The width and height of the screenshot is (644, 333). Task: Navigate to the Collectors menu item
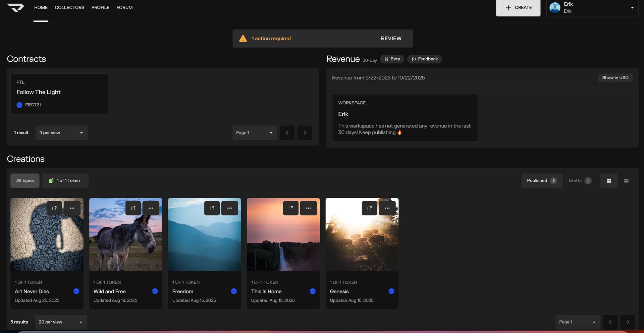click(69, 7)
